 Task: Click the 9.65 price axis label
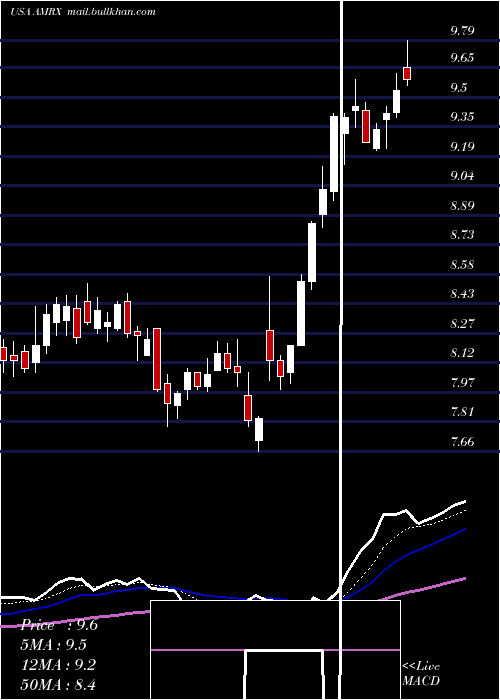tap(462, 58)
